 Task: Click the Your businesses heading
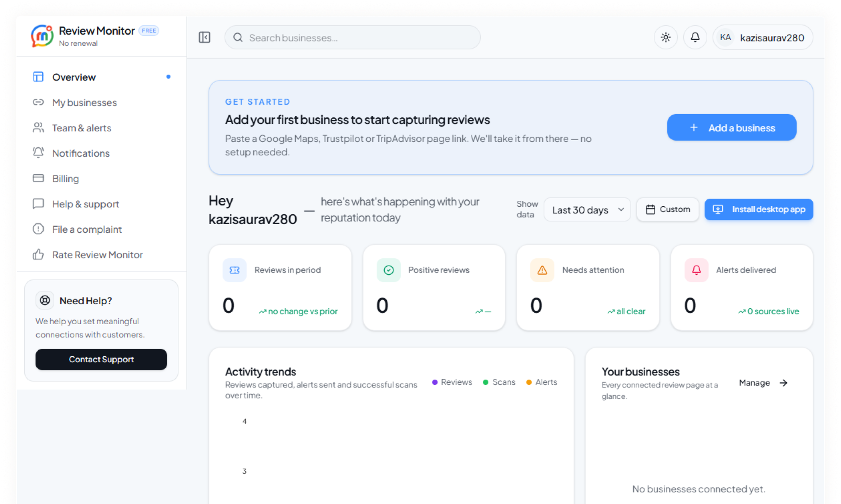(x=641, y=372)
